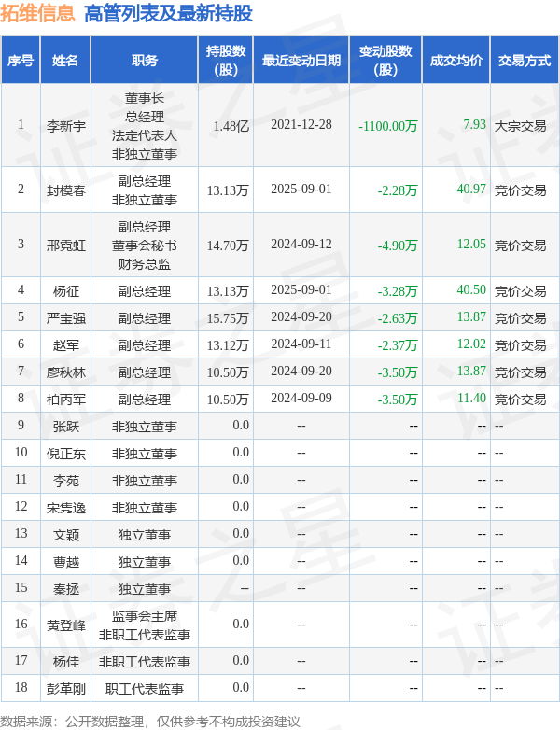Click the date 2021-12-28
The image size is (560, 730).
(x=301, y=125)
